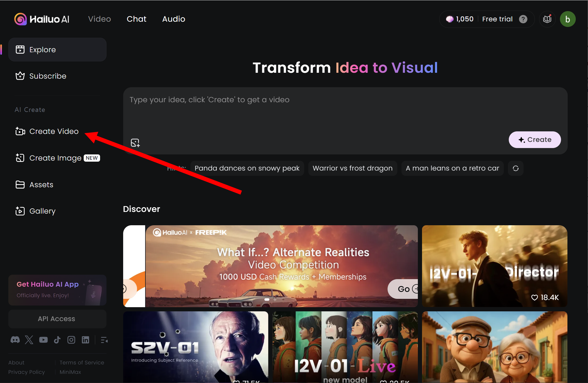Open the X (Twitter) social link icon
The image size is (588, 383).
[x=29, y=340]
